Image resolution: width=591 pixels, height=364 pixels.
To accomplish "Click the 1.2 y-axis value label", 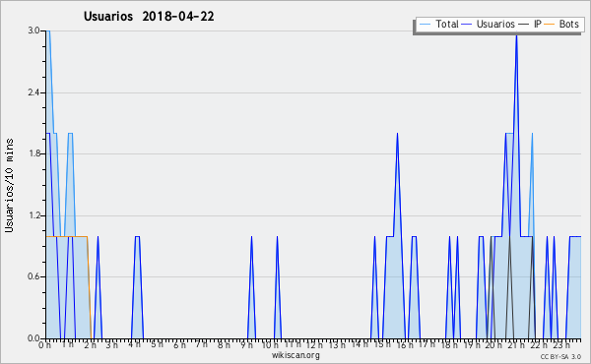I will coord(33,215).
